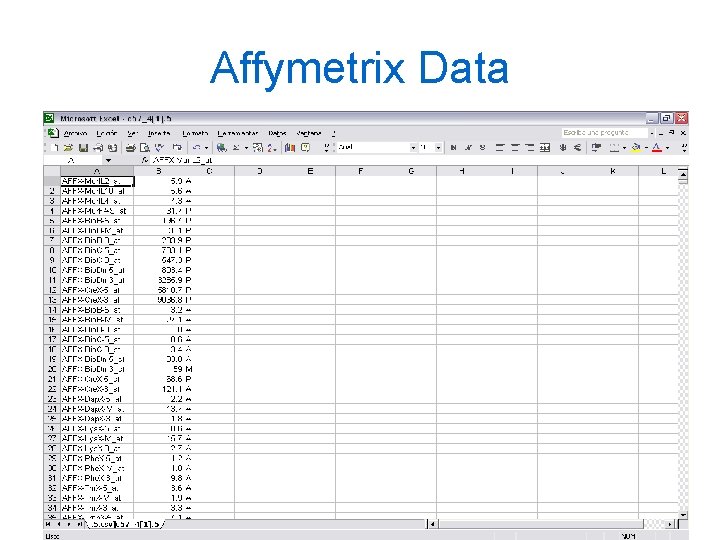Go to first sheet with tab navigation arrow

49,524
